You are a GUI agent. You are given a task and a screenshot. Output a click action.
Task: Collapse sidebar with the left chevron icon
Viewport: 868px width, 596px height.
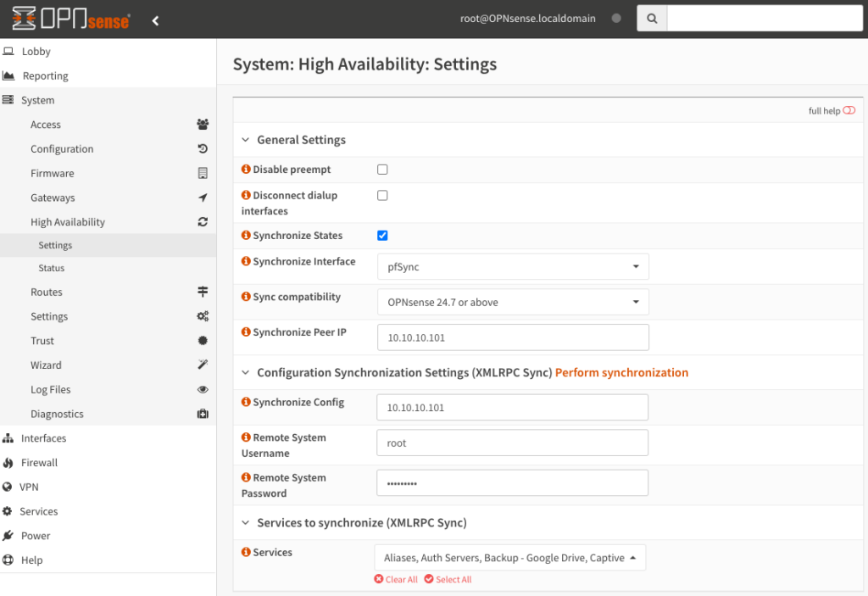coord(156,20)
